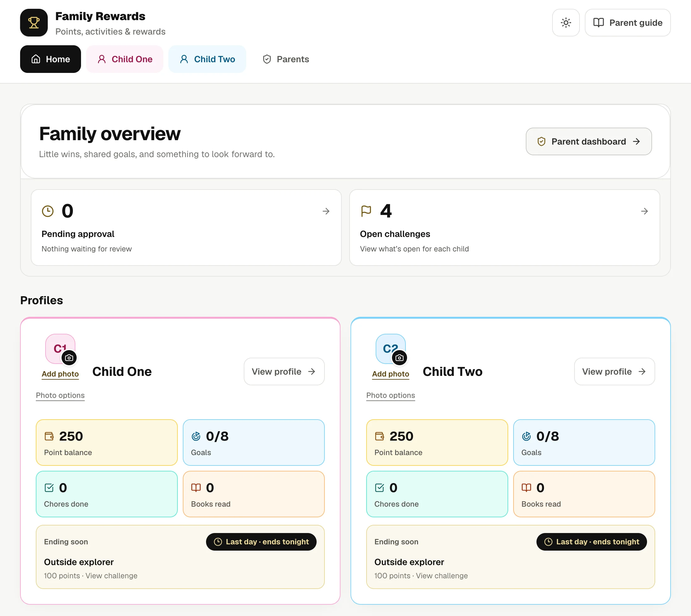
Task: Click the arrow on the Open challenges card
Action: tap(645, 211)
